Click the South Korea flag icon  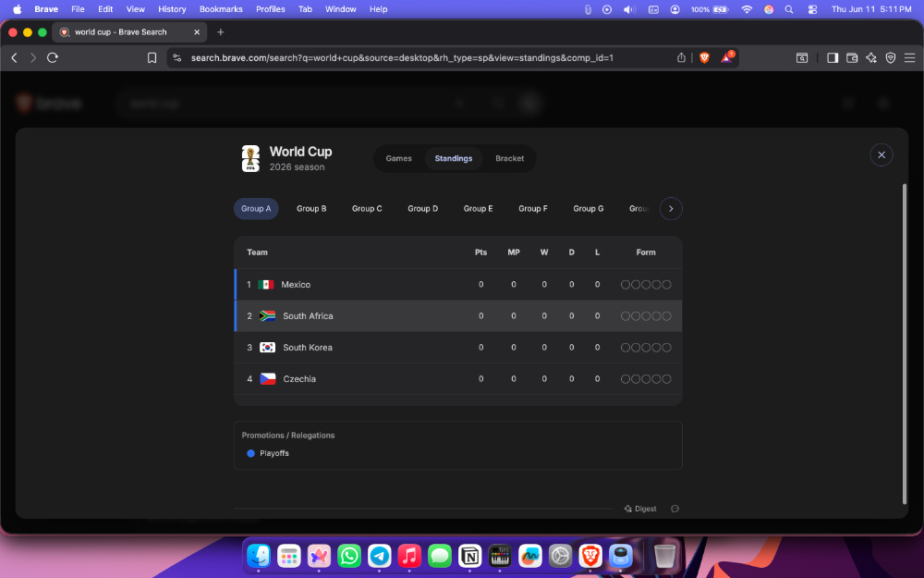(268, 348)
